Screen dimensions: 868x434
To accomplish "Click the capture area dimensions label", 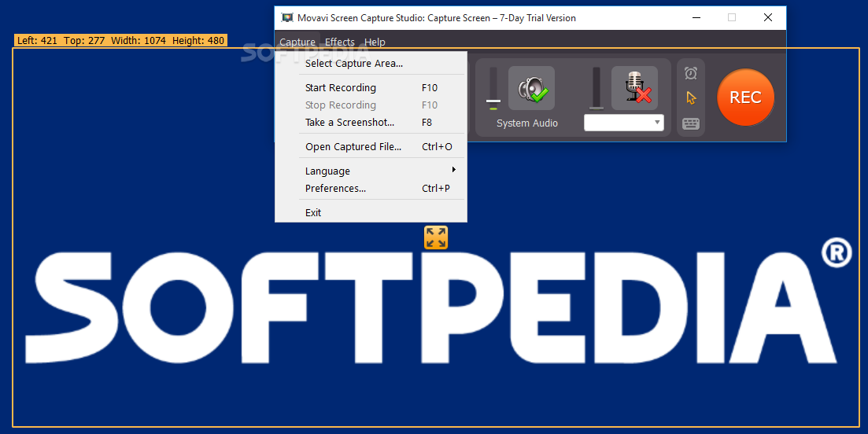I will pos(120,40).
